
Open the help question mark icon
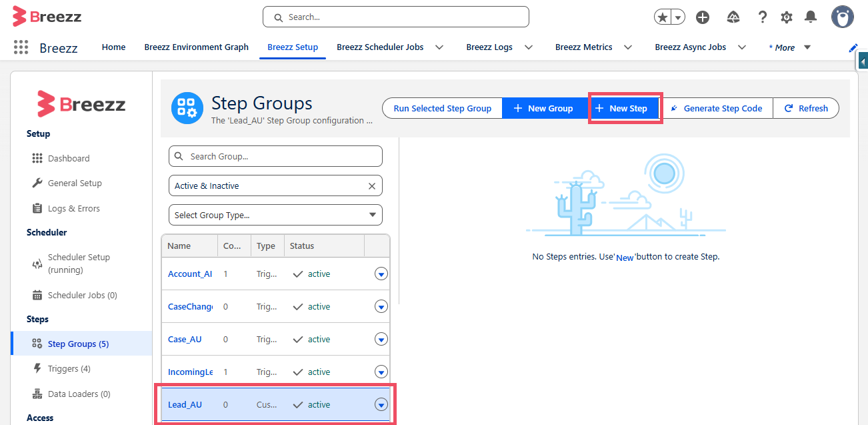(x=763, y=17)
